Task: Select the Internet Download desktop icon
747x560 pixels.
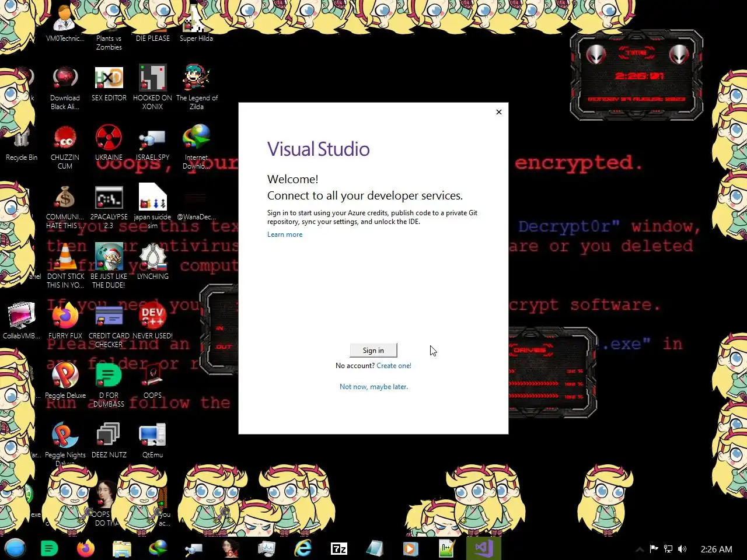Action: pyautogui.click(x=197, y=147)
